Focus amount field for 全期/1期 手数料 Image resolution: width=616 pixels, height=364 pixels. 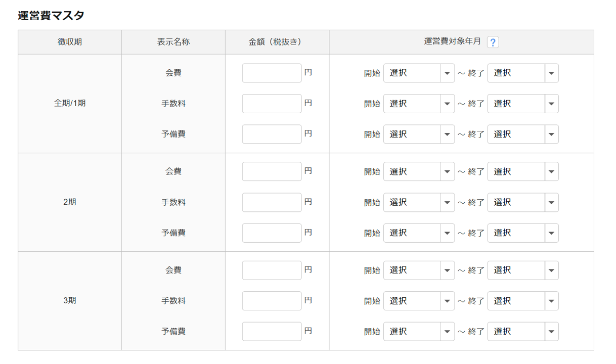272,104
